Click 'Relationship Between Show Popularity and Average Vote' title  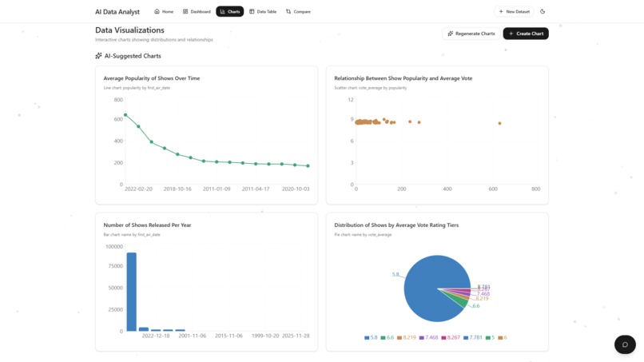pyautogui.click(x=403, y=78)
